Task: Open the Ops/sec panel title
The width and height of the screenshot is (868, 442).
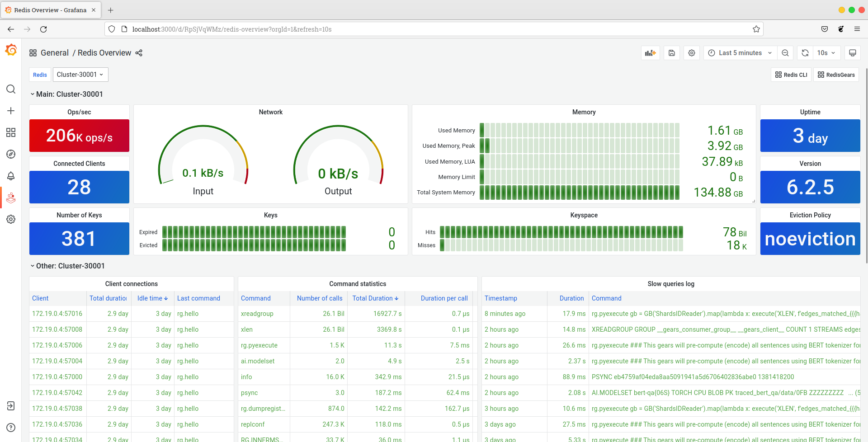Action: coord(79,112)
